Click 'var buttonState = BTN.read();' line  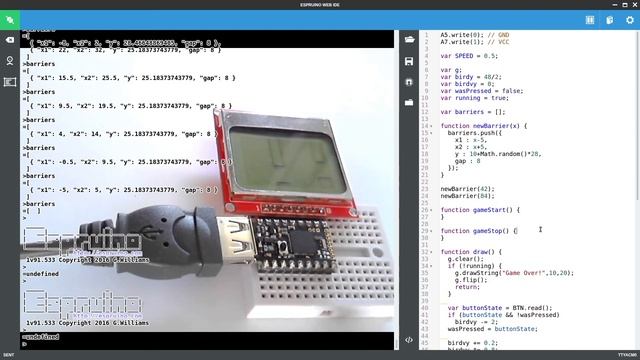click(500, 308)
